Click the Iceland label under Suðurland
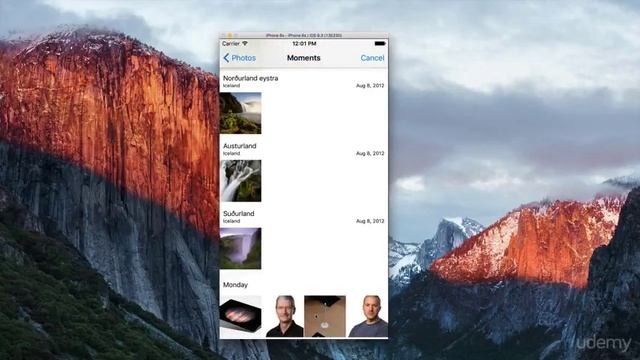 point(231,221)
